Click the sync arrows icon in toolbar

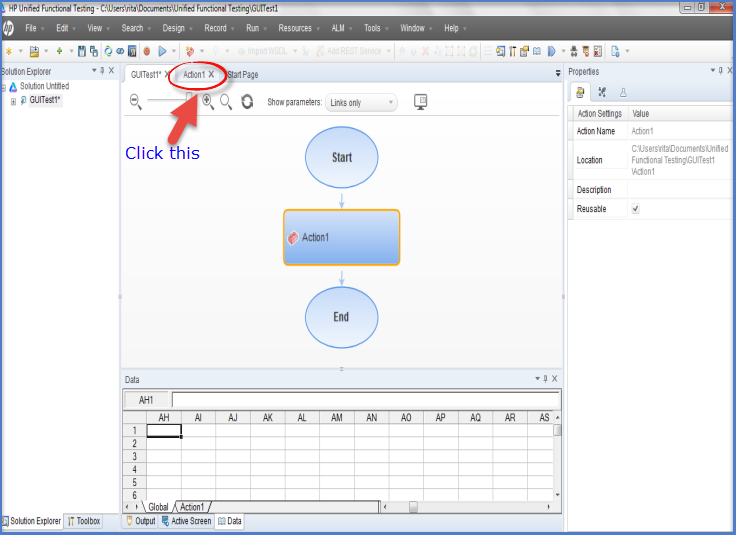coord(108,51)
